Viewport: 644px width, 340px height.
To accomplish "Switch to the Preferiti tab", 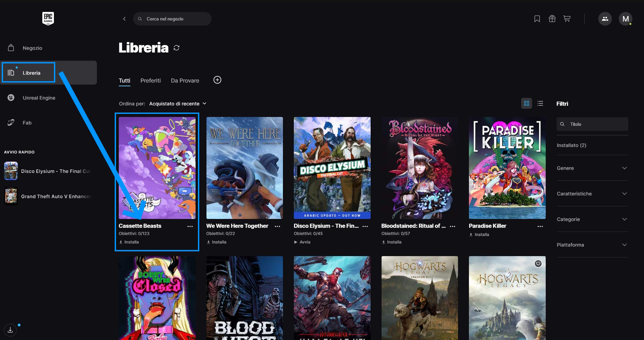I will [x=151, y=81].
